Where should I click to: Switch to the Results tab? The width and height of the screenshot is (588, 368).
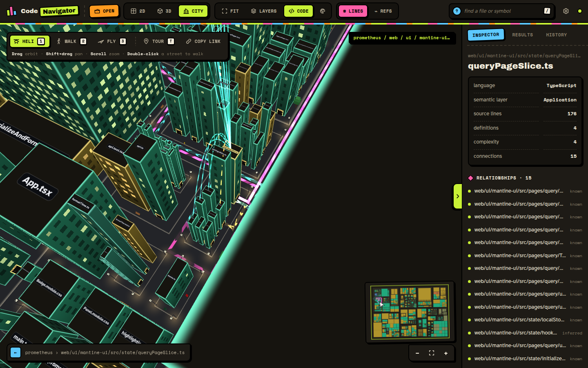[523, 35]
